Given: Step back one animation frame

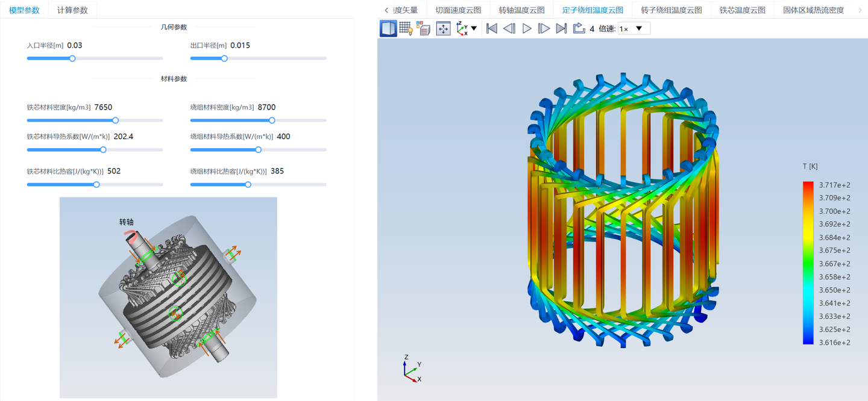Looking at the screenshot, I should click(x=509, y=28).
